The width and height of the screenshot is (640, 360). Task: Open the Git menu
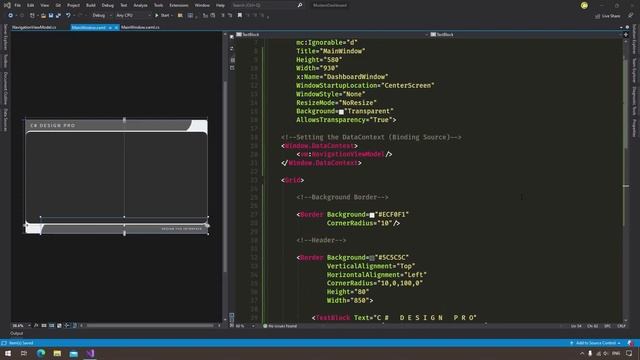pos(58,5)
